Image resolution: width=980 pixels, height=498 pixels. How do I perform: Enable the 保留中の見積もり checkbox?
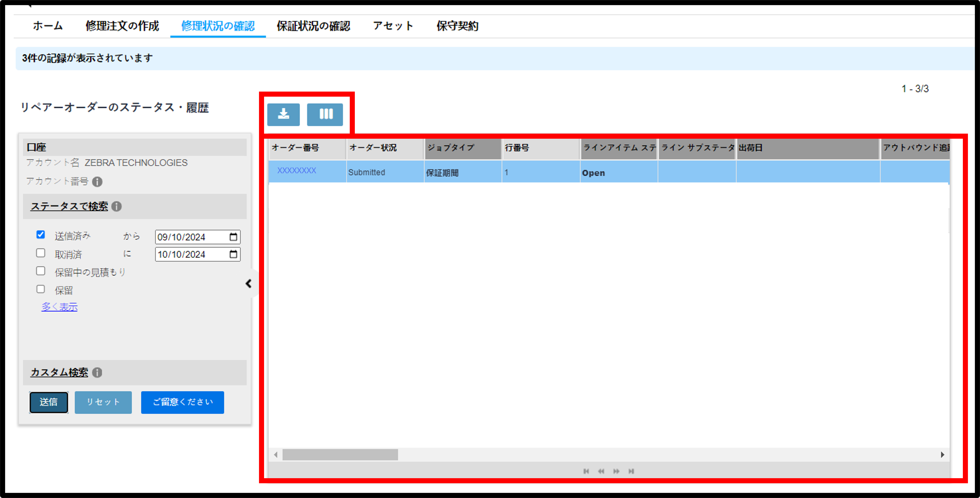tap(41, 271)
